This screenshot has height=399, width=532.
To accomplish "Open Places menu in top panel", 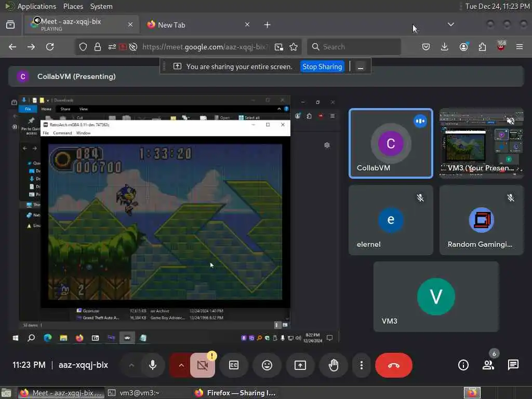I will 73,6.
